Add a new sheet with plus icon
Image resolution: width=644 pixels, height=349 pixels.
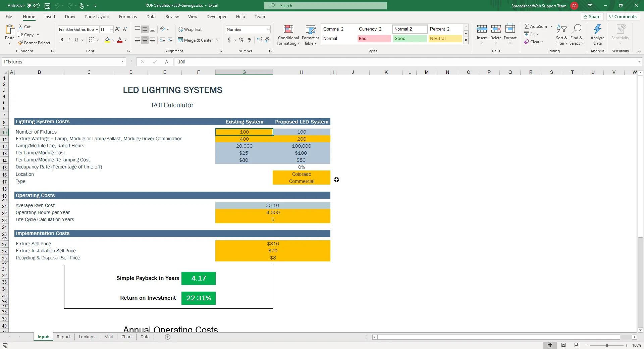(x=168, y=337)
